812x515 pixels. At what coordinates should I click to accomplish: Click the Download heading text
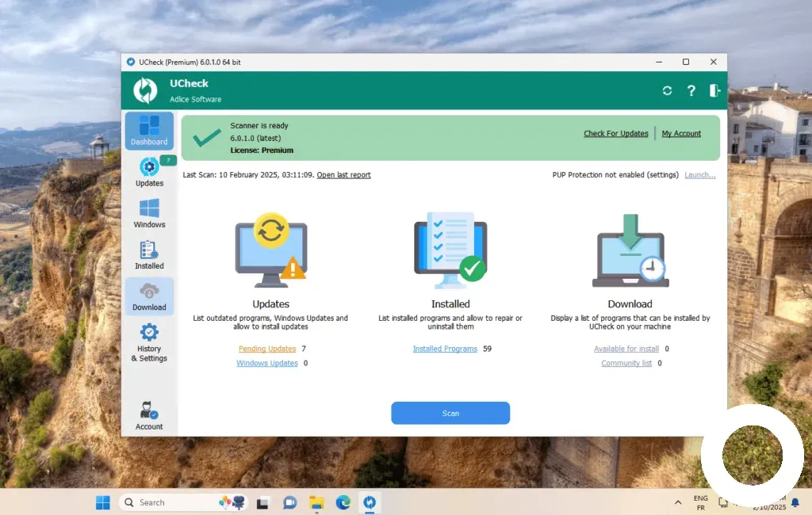[x=630, y=303]
